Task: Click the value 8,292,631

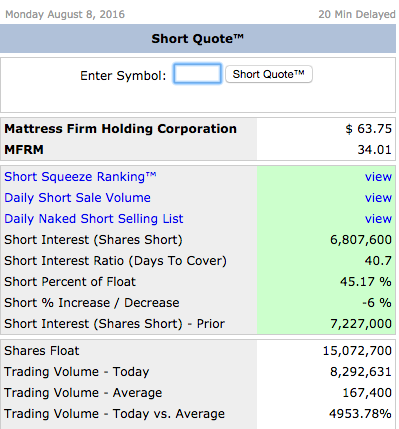Action: (x=361, y=372)
